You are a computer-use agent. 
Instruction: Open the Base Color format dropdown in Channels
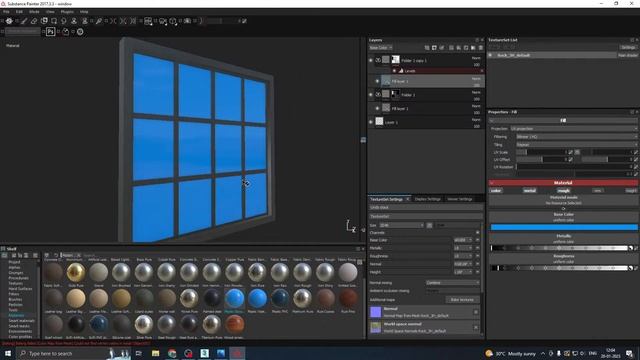(463, 240)
